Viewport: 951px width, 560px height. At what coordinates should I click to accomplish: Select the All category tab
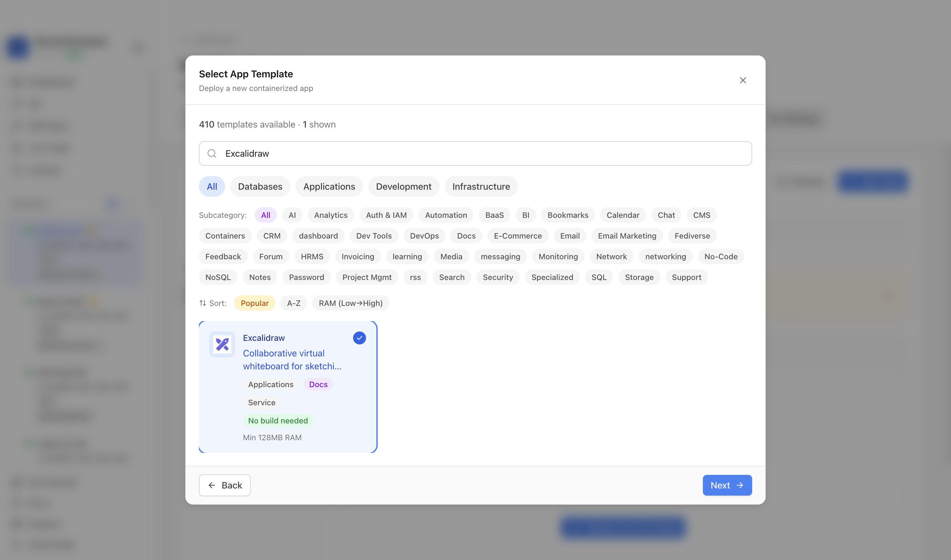[212, 186]
